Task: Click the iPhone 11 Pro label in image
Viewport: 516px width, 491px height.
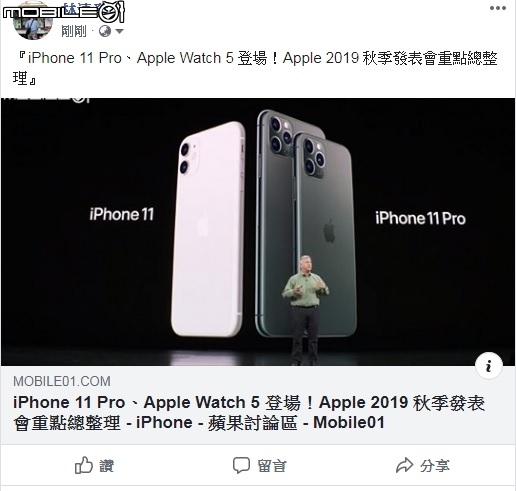Action: click(420, 218)
